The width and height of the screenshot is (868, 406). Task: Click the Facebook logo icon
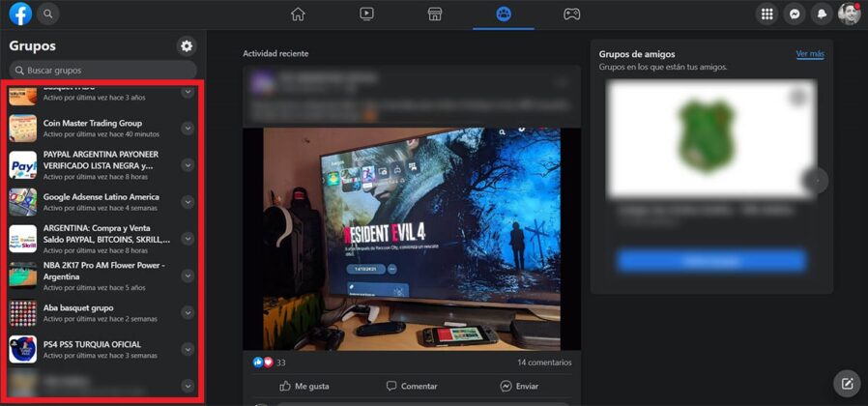tap(20, 14)
